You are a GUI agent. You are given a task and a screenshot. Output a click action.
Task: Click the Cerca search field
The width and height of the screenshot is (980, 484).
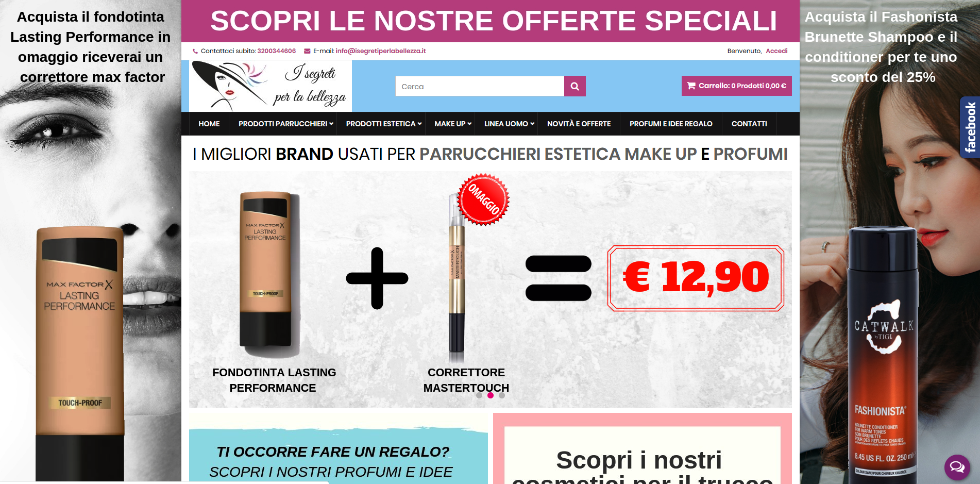(x=480, y=87)
